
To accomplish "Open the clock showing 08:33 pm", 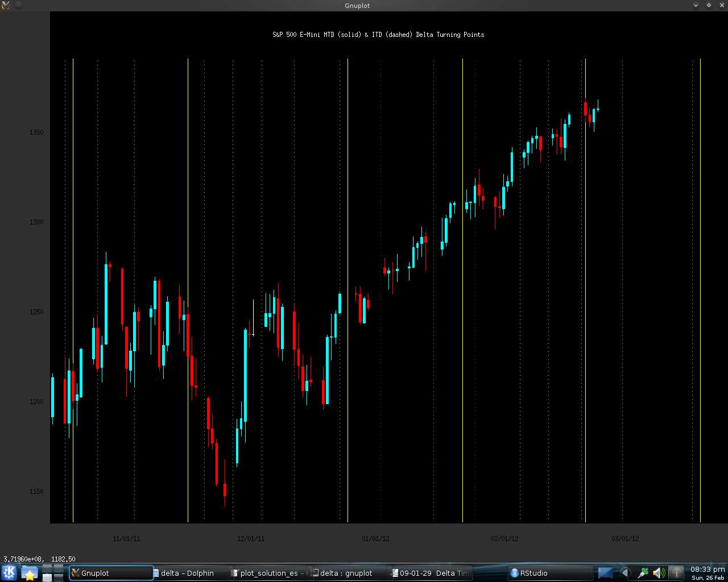I will click(708, 573).
